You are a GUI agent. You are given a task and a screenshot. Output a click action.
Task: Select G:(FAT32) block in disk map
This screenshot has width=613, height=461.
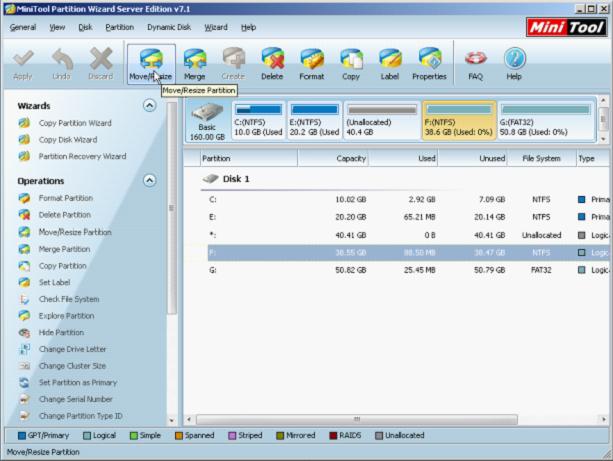[x=546, y=120]
